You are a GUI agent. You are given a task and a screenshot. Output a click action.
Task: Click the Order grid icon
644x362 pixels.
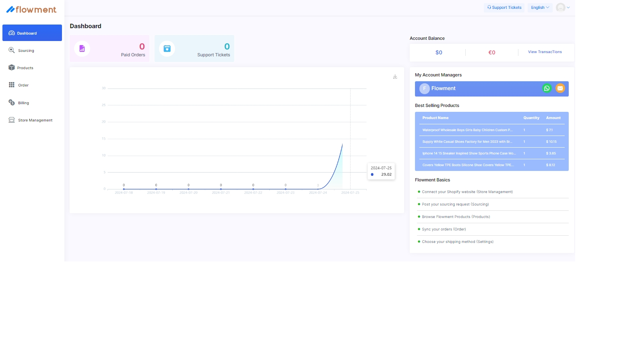12,85
